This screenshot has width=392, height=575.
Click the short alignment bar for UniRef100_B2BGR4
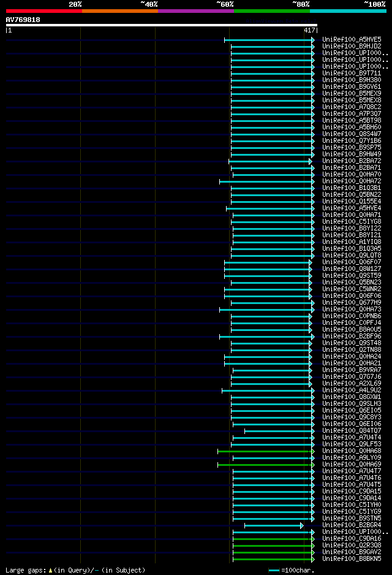coord(274,526)
